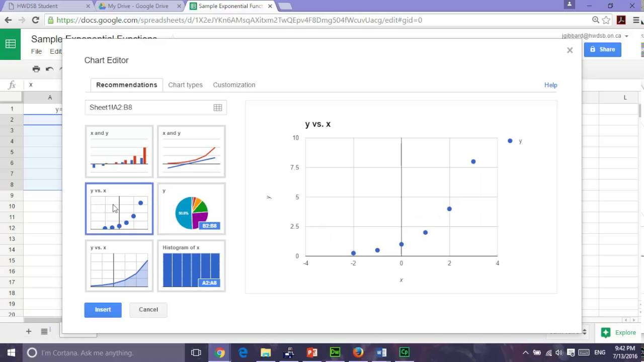The image size is (644, 362).
Task: Open the Help link in Chart Editor
Action: pos(550,85)
